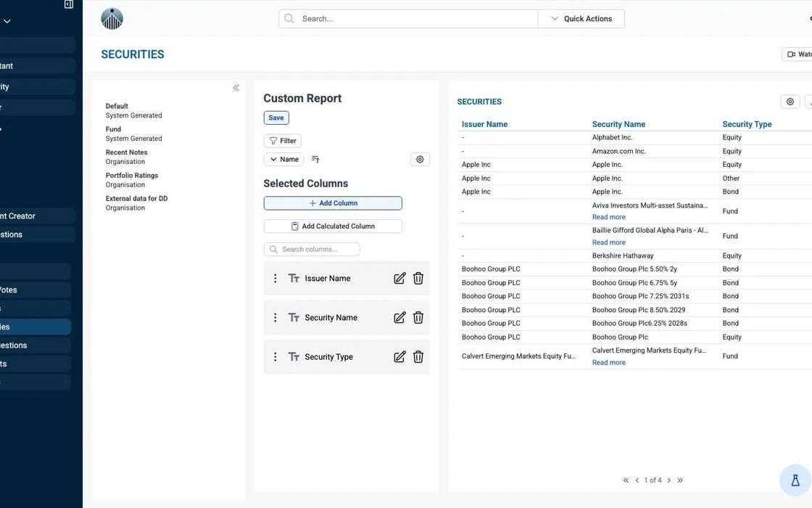Delete the Security Name column
The height and width of the screenshot is (508, 812).
click(x=418, y=318)
